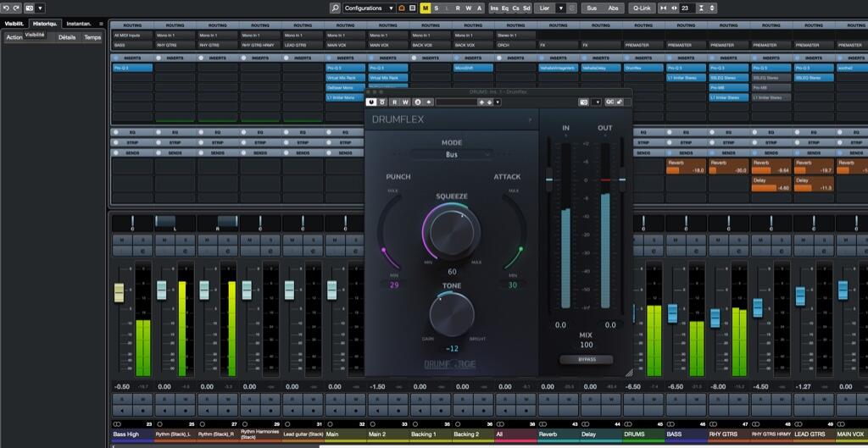This screenshot has height=448, width=868.
Task: Open the Lier link dropdown arrow
Action: [560, 8]
